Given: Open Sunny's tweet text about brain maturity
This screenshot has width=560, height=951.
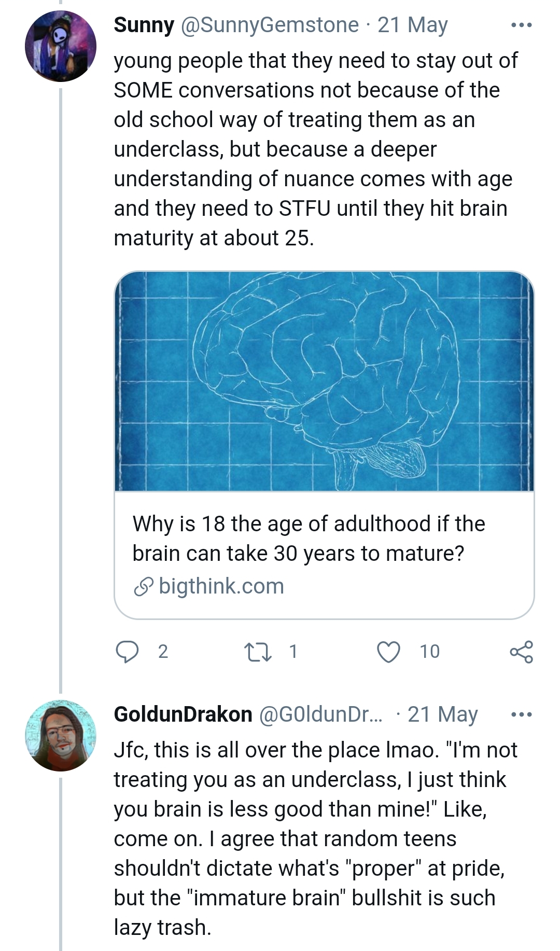Looking at the screenshot, I should [x=315, y=149].
